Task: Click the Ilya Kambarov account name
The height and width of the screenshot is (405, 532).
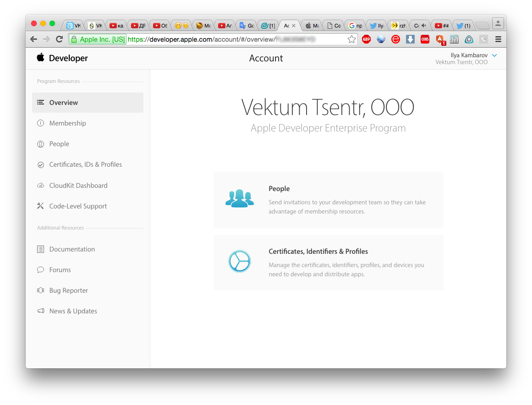Action: 469,55
